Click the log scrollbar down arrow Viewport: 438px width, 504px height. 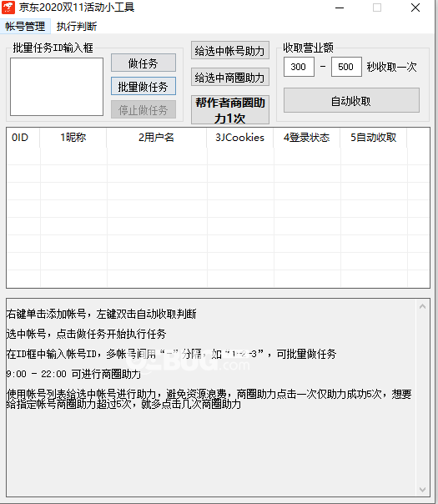(423, 490)
